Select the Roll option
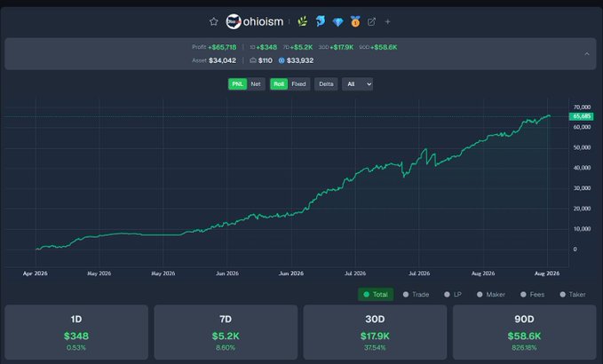This screenshot has width=603, height=364. coord(279,84)
